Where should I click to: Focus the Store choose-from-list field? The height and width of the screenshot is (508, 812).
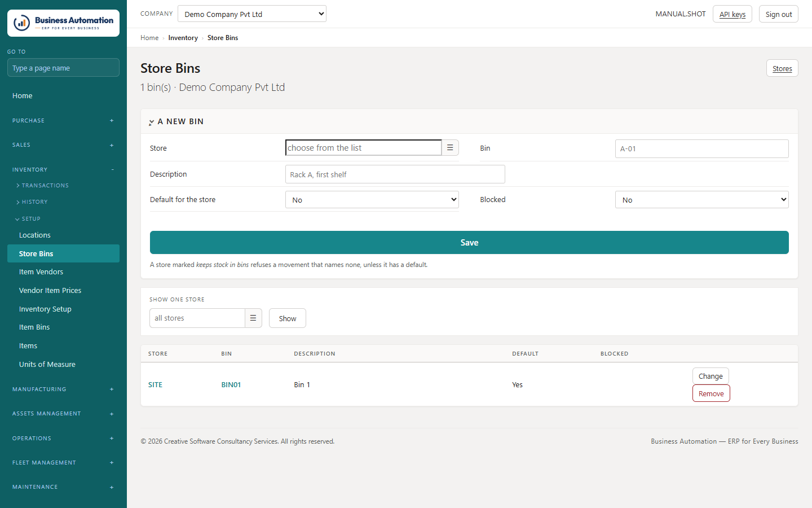tap(364, 148)
